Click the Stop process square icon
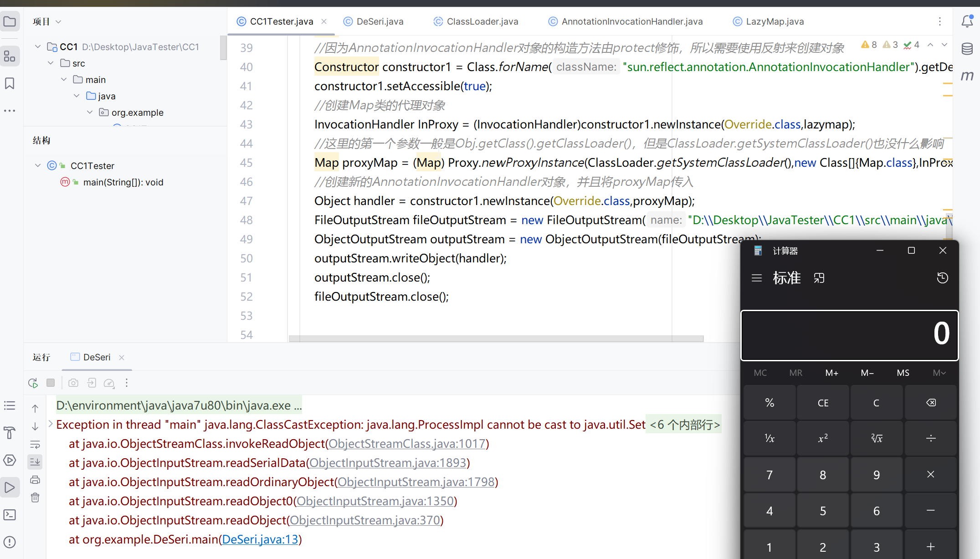Viewport: 980px width, 559px height. [51, 383]
